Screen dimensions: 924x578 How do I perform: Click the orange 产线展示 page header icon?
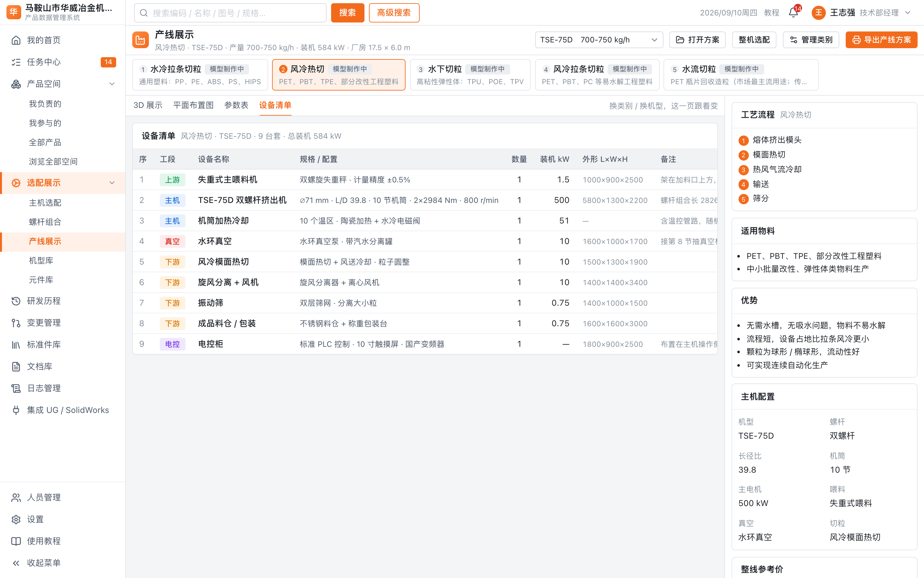[x=141, y=40]
